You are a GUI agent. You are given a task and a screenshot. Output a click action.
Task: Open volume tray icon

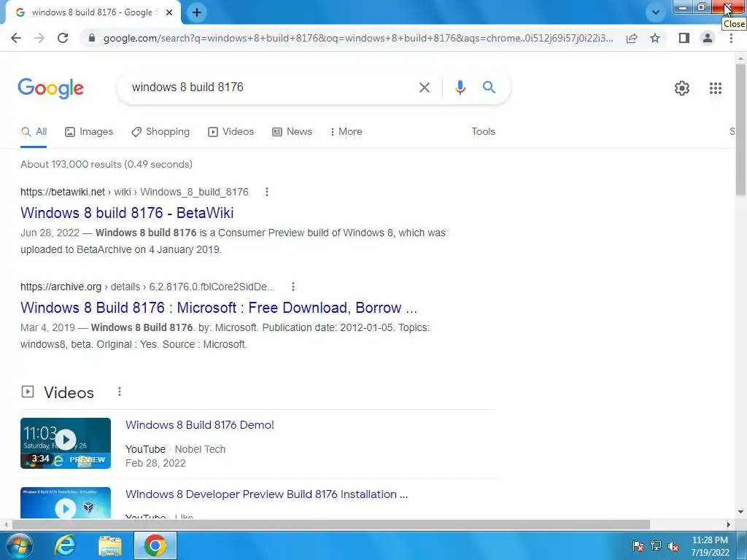click(673, 546)
